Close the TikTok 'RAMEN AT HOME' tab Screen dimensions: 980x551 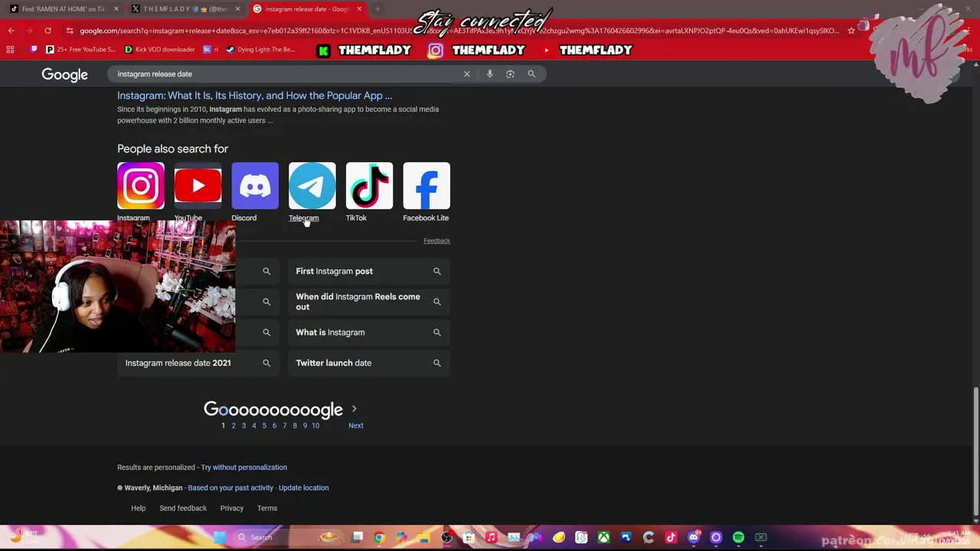pyautogui.click(x=116, y=9)
